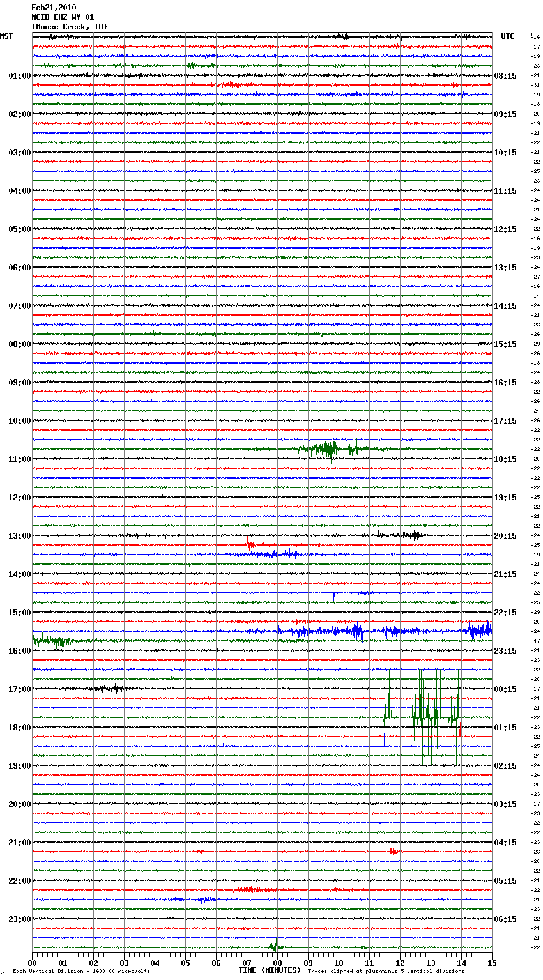Click the 07:00 MST hour label
This screenshot has height=980, width=543.
pos(20,306)
